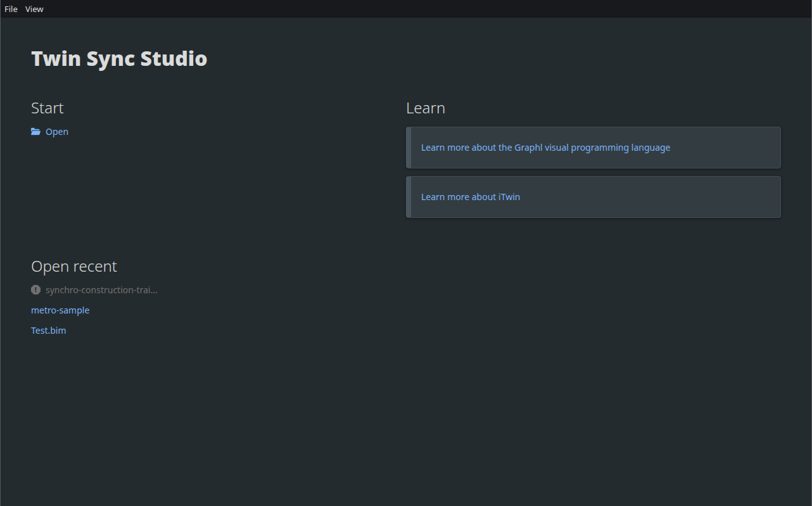Click the Open link under Start

(x=57, y=132)
